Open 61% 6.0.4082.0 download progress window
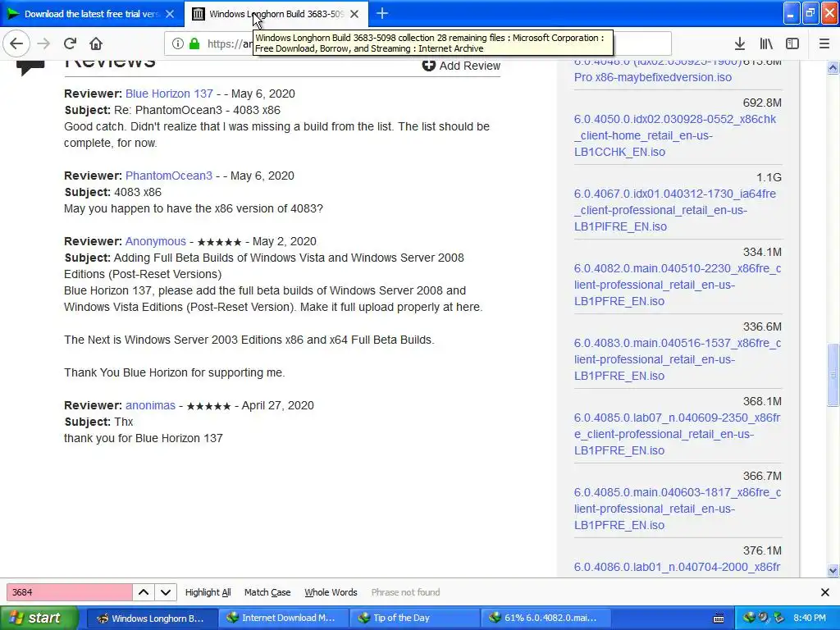 point(546,619)
